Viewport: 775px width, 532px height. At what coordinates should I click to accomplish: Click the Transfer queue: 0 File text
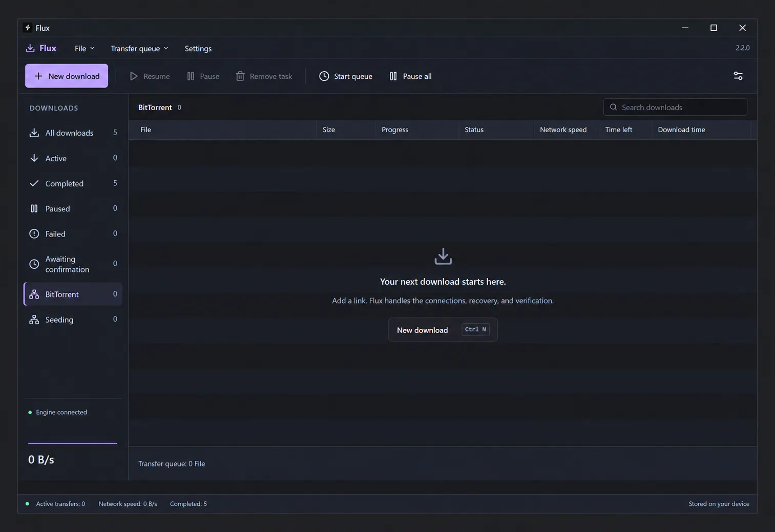172,464
